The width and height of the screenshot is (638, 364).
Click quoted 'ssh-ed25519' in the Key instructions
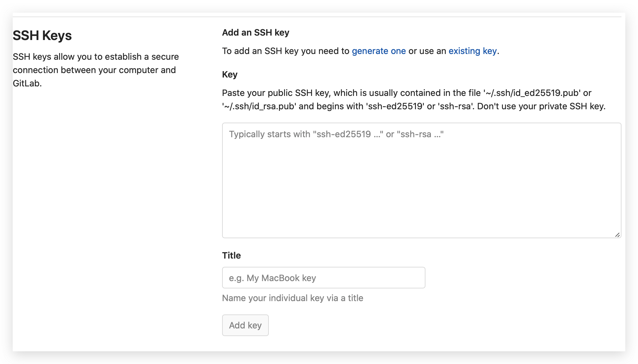pyautogui.click(x=395, y=106)
